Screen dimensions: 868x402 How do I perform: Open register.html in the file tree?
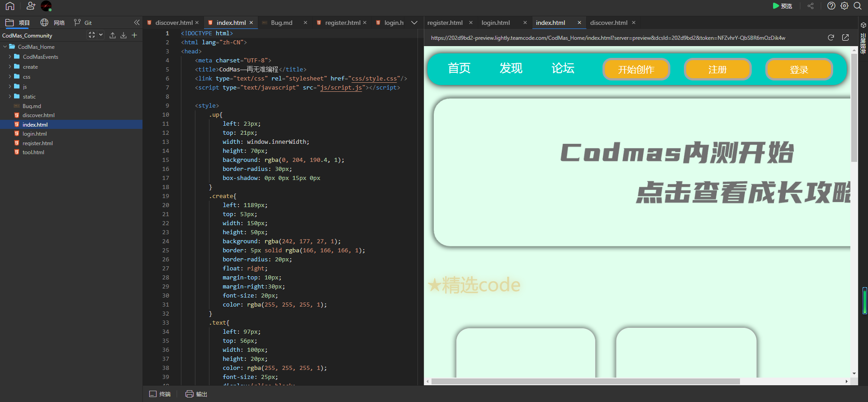pos(38,143)
